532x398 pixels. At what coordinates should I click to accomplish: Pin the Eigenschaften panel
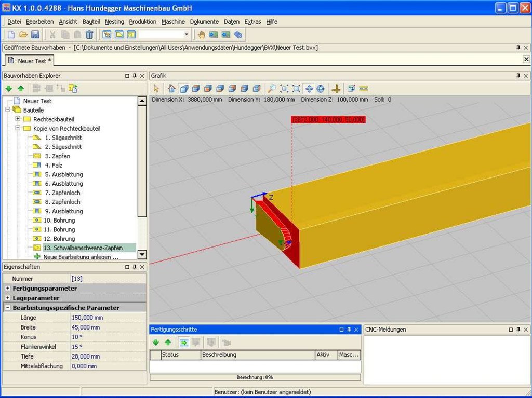point(134,267)
